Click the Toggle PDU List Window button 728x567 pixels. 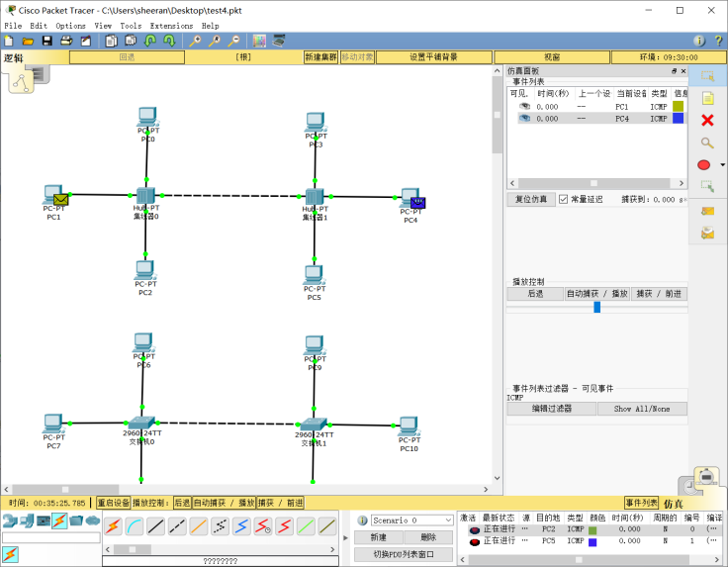404,554
